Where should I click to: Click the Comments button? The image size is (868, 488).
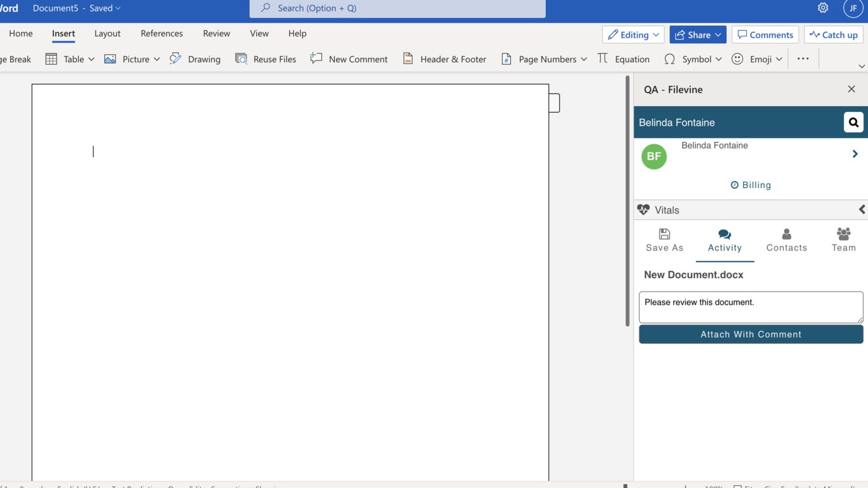[x=766, y=34]
